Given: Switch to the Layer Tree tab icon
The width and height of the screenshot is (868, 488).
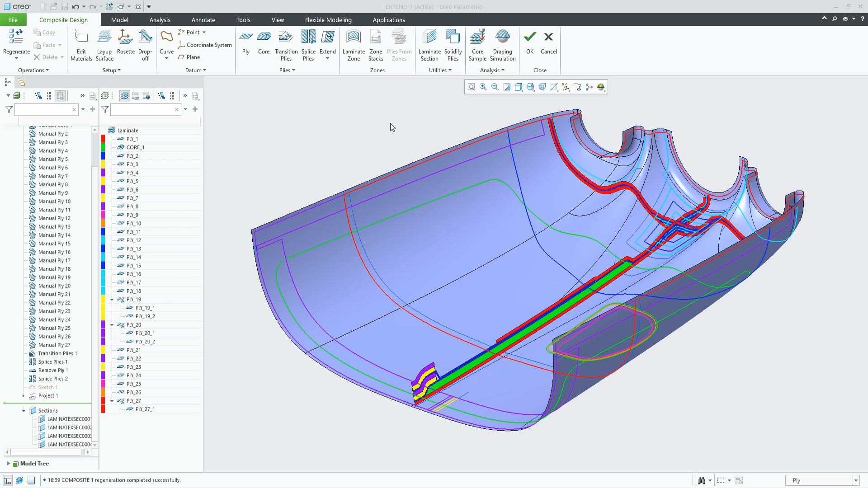Looking at the screenshot, I should click(21, 82).
